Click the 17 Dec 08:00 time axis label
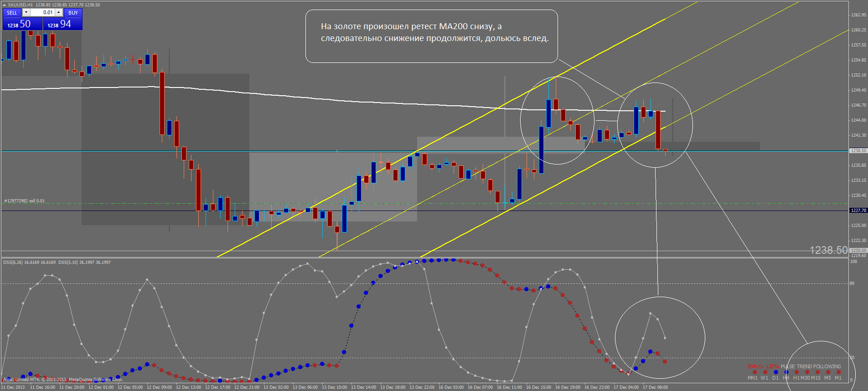This screenshot has width=868, height=391. tap(655, 387)
